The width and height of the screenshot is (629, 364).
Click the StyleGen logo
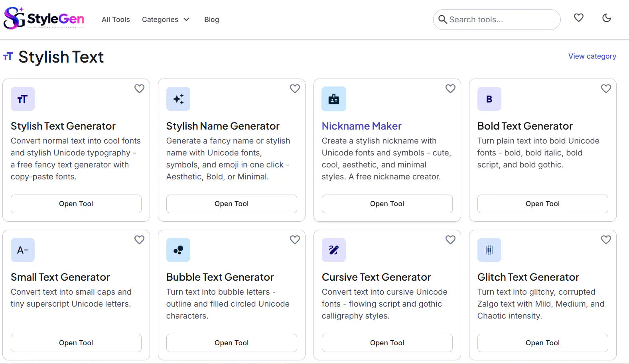coord(44,18)
